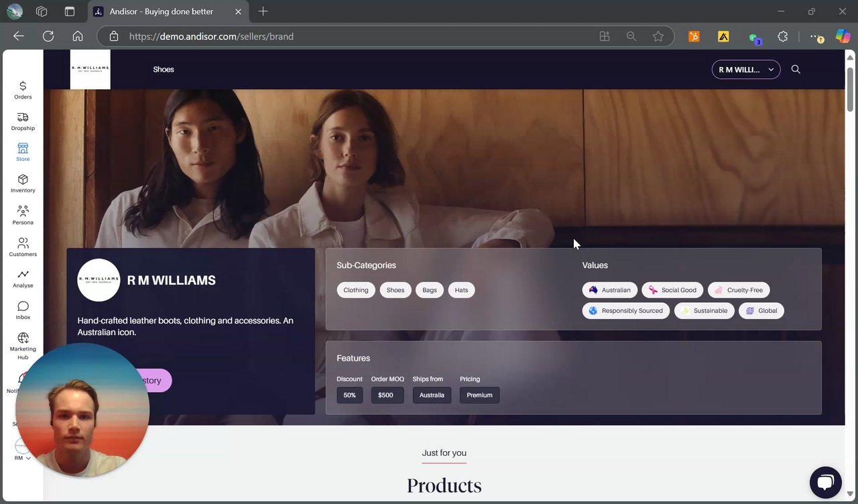The image size is (858, 504).
Task: Click the Values heading
Action: (595, 265)
